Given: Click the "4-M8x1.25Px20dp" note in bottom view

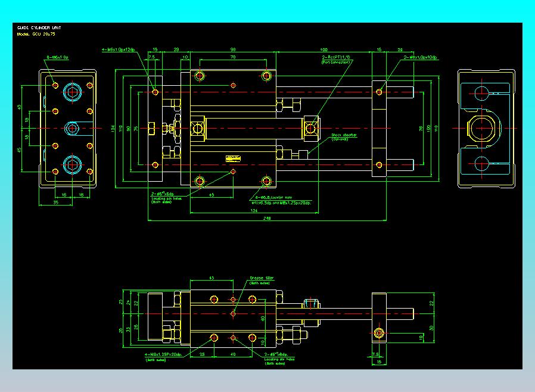Looking at the screenshot, I should 163,354.
